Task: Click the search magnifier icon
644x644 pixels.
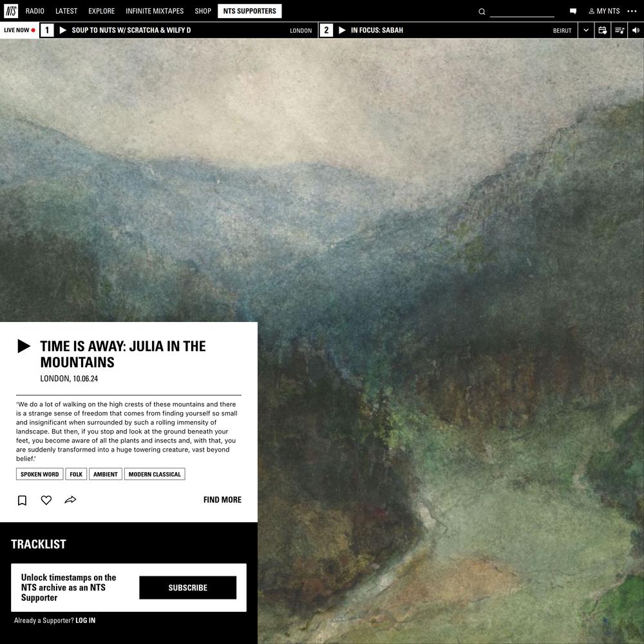Action: pos(482,12)
